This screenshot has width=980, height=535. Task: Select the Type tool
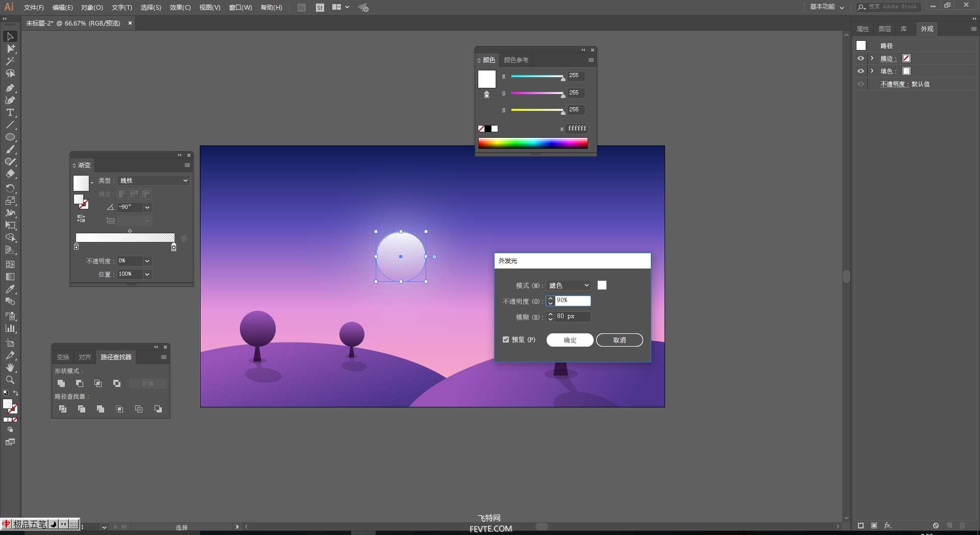(x=10, y=112)
